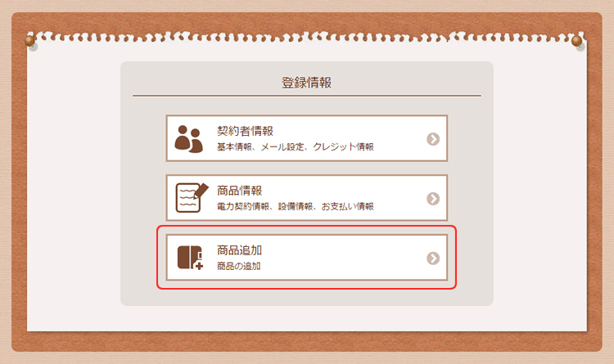This screenshot has height=364, width=614.
Task: Click the product add icon with plus
Action: pyautogui.click(x=191, y=258)
